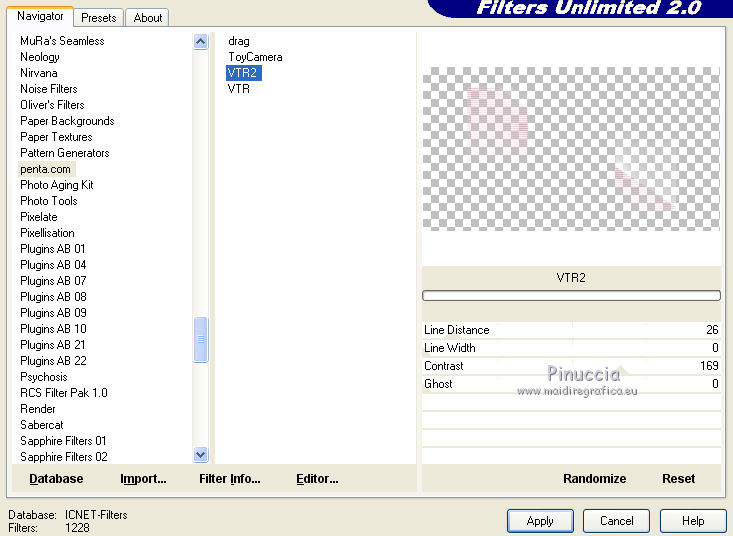733x536 pixels.
Task: Choose Nirvana filter category
Action: point(39,73)
